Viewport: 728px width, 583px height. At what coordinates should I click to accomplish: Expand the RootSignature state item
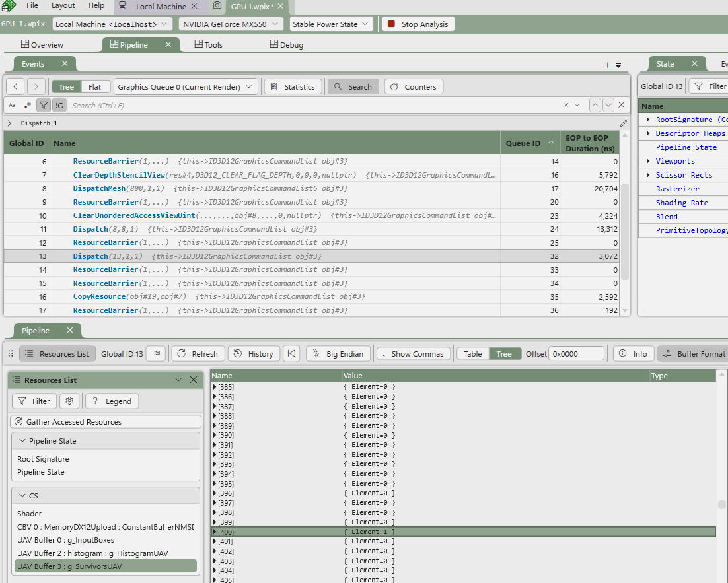[x=648, y=120]
